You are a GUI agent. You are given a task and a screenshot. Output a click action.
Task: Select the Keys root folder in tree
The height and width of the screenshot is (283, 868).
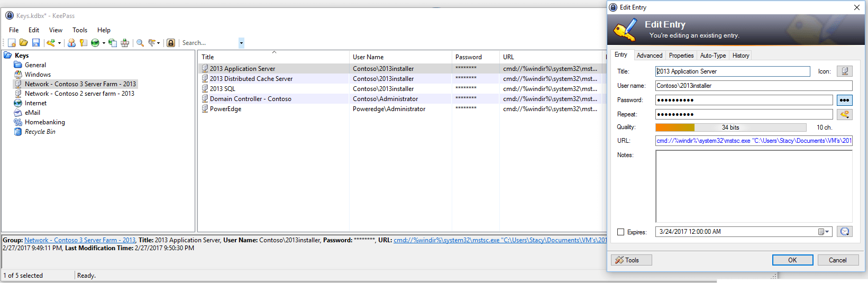pos(22,56)
